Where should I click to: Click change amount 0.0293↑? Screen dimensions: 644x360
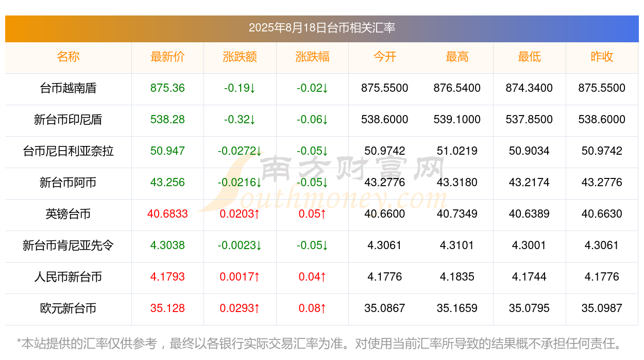click(x=240, y=308)
